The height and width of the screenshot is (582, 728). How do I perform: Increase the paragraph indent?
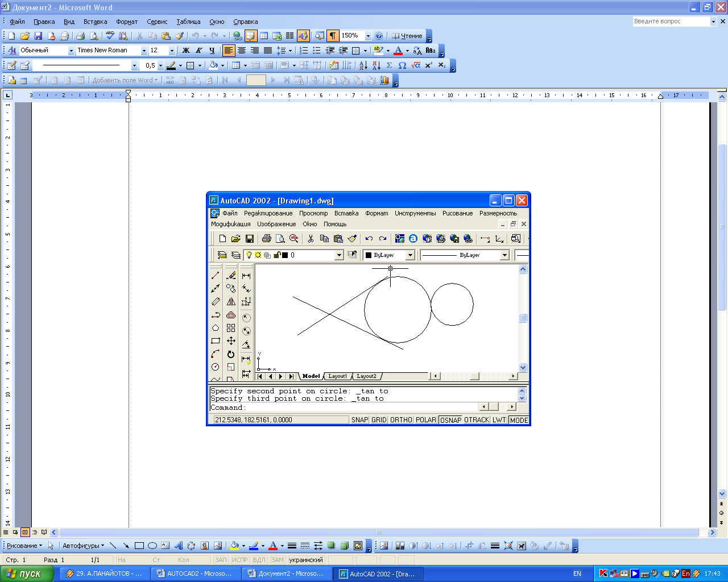pos(343,51)
